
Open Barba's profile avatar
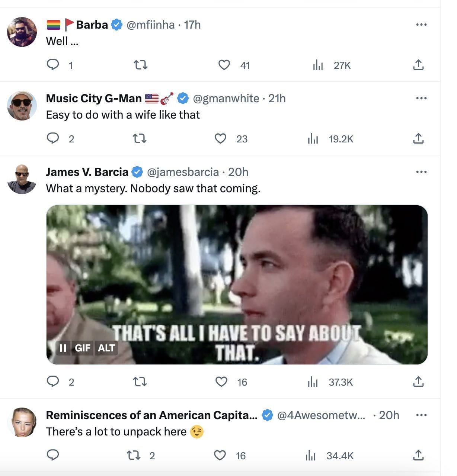point(22,32)
